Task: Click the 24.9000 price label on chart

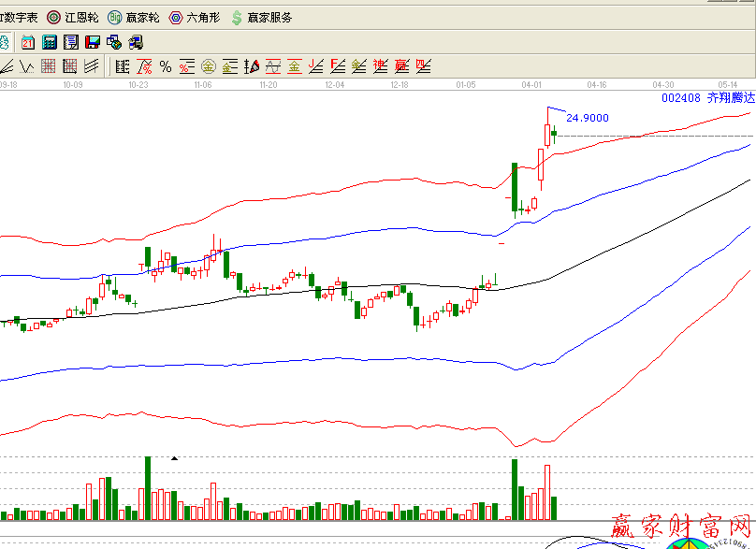Action: tap(589, 118)
